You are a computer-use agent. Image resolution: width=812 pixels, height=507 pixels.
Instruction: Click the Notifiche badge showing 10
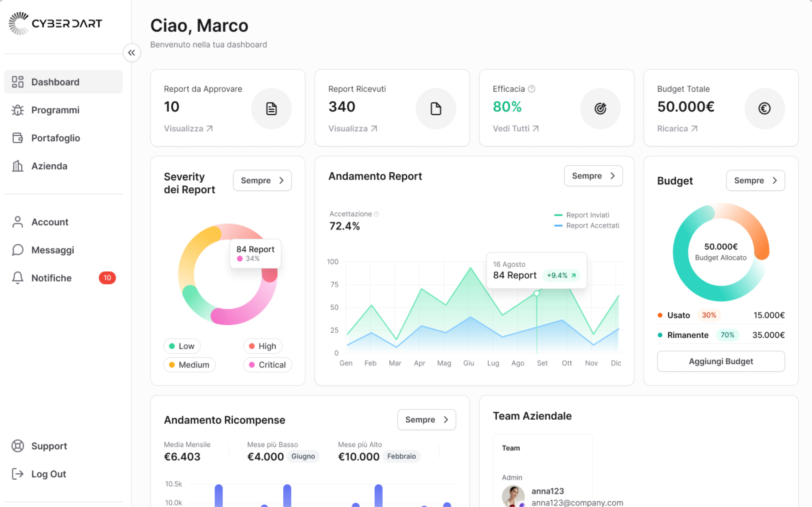(107, 278)
